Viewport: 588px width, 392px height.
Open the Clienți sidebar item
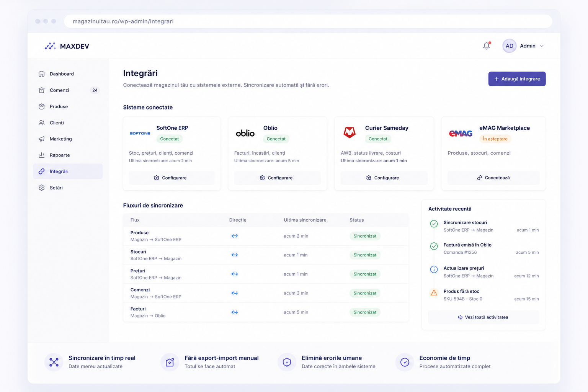coord(68,123)
